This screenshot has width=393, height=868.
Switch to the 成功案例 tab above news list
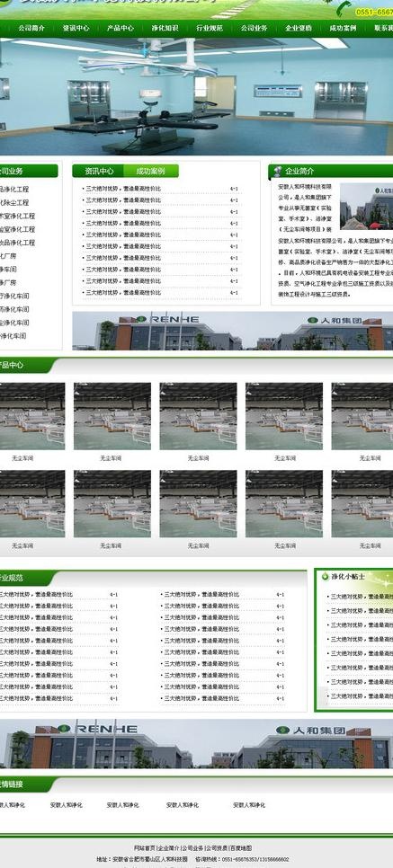coord(151,171)
